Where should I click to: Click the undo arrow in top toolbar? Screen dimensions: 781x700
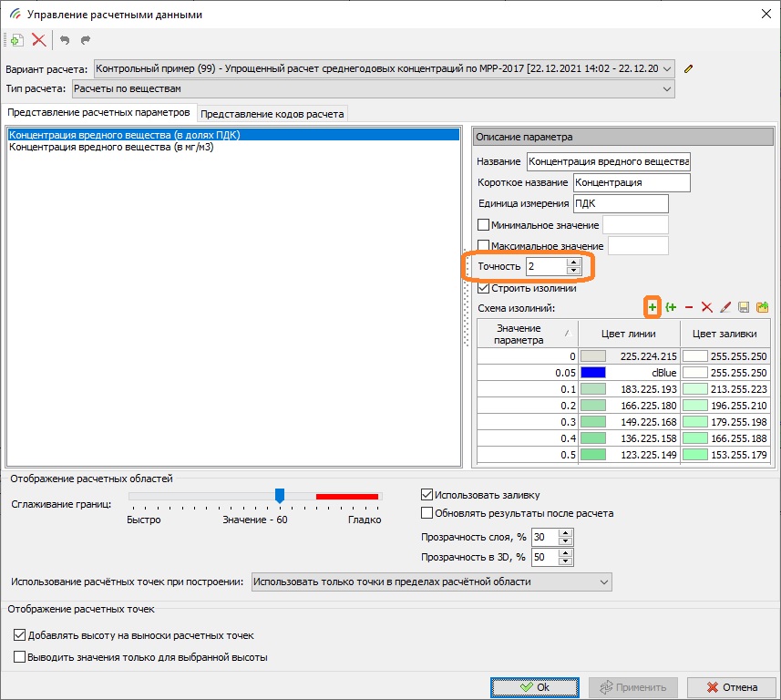click(65, 39)
